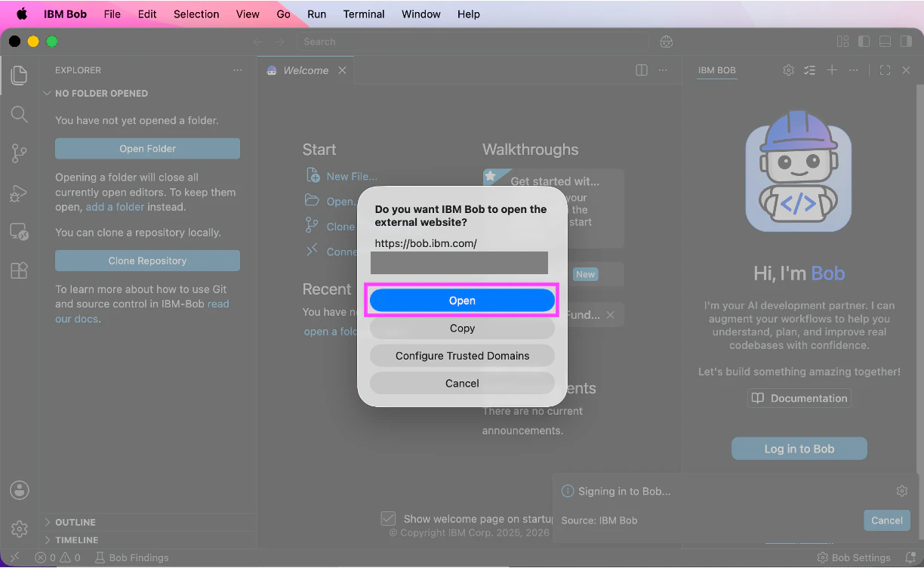The height and width of the screenshot is (568, 924).
Task: Click Cancel button in external website dialog
Action: pyautogui.click(x=462, y=384)
